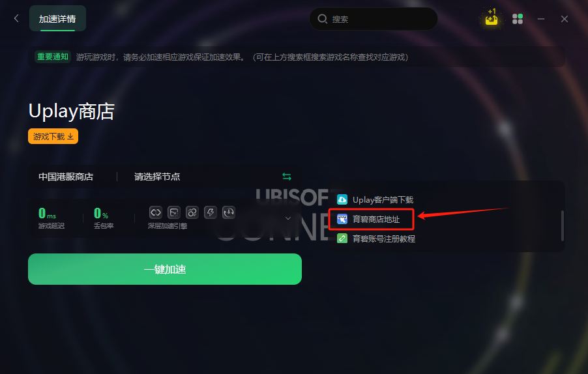This screenshot has height=374, width=588.
Task: Click the green 一键加速 button
Action: click(165, 269)
